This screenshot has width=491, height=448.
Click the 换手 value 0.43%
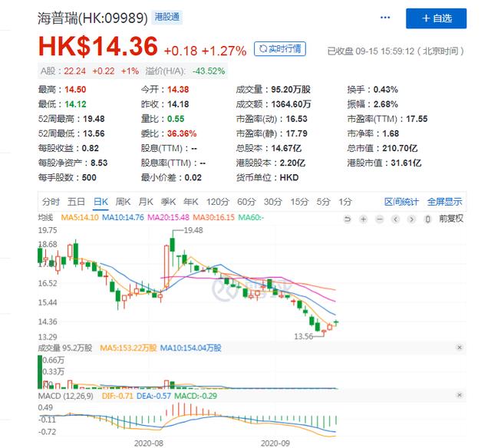click(x=386, y=90)
